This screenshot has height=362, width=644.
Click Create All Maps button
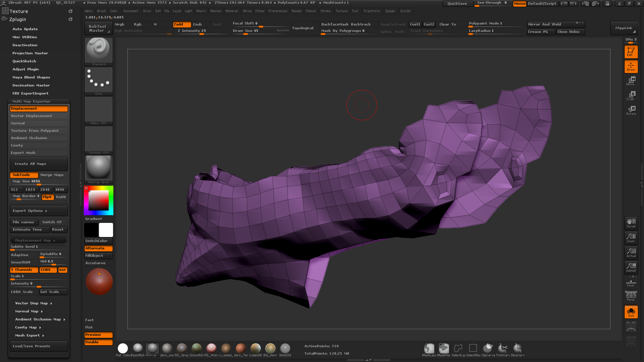pyautogui.click(x=39, y=164)
